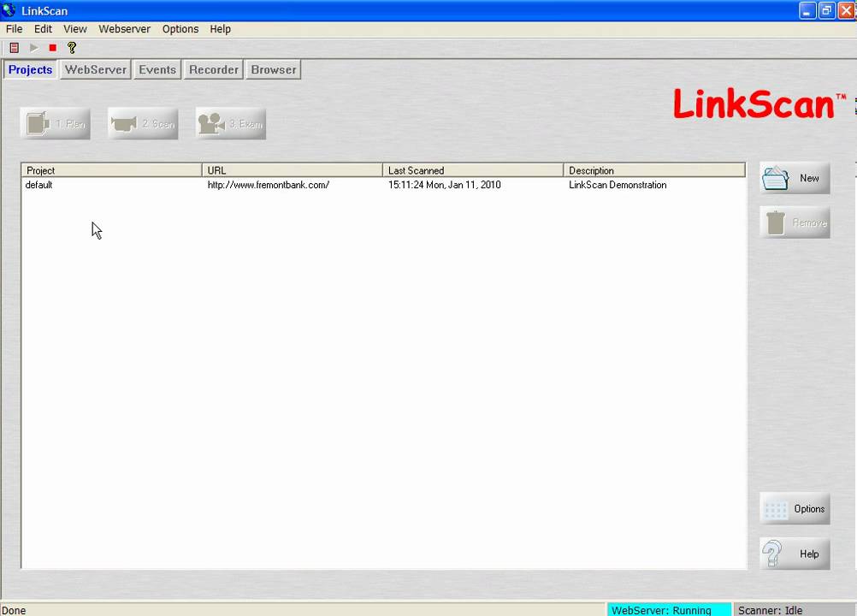Click the Help button with question icon
The width and height of the screenshot is (857, 616).
795,554
